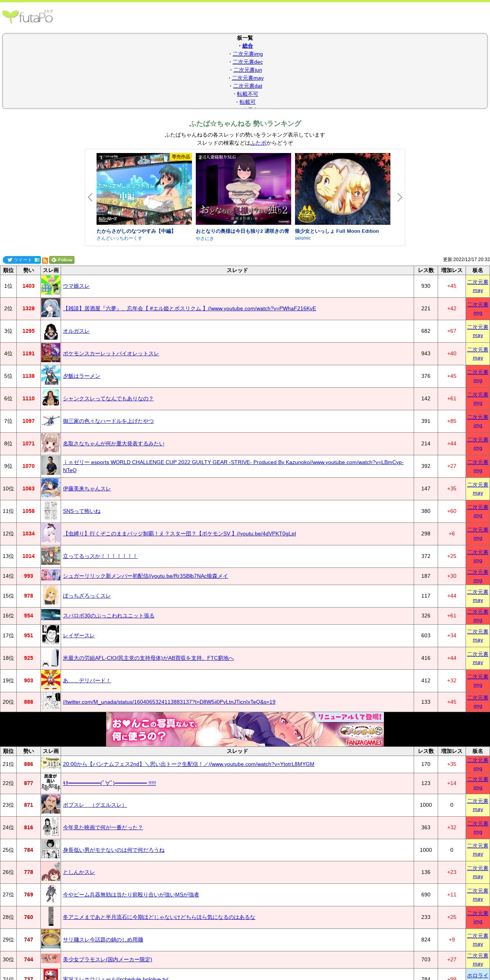Viewport: 490px width, 980px height.
Task: Open the スパロボ30のぶっこわれユニット張る thread
Action: click(x=109, y=616)
